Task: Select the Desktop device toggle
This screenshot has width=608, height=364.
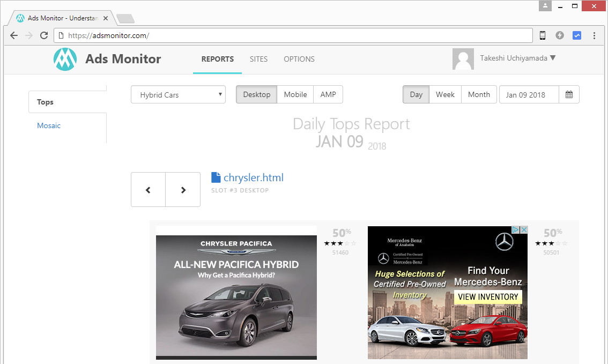Action: [257, 94]
